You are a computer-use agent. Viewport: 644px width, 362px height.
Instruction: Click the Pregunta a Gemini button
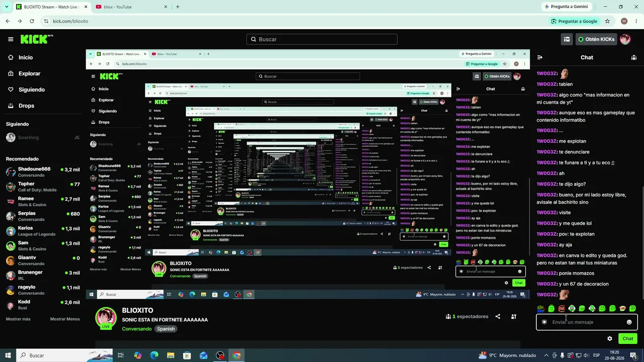point(566,7)
